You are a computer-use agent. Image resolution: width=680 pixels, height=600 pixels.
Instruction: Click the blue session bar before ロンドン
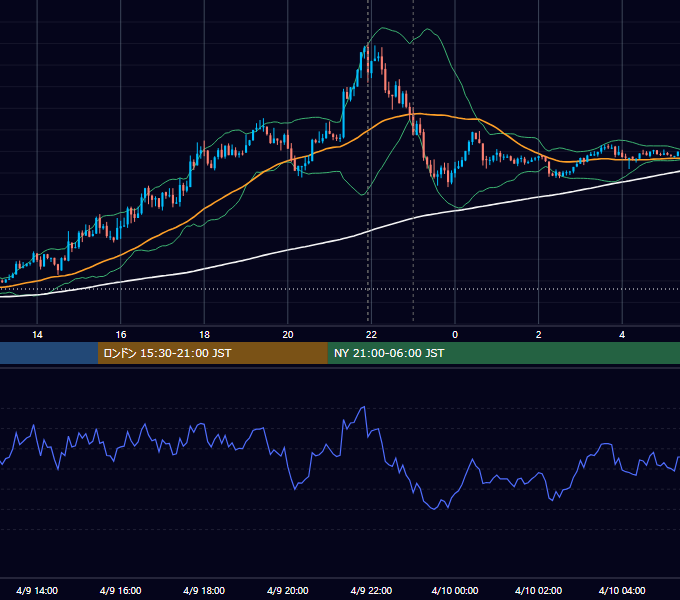(49, 353)
